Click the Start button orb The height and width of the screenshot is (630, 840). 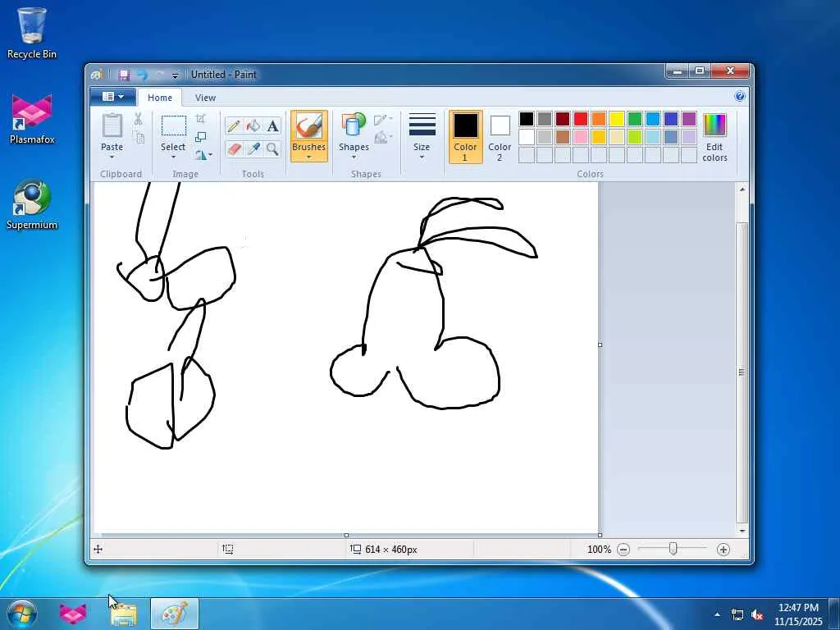click(22, 614)
